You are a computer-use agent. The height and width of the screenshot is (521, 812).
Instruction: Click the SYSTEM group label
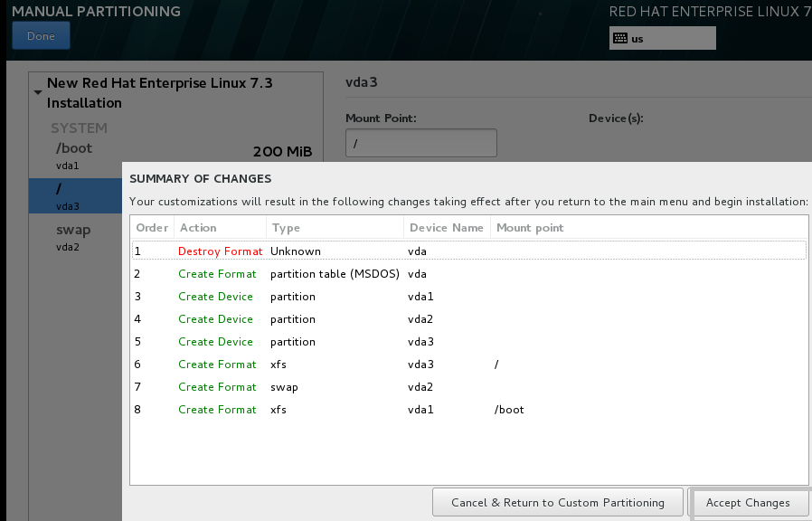[79, 128]
